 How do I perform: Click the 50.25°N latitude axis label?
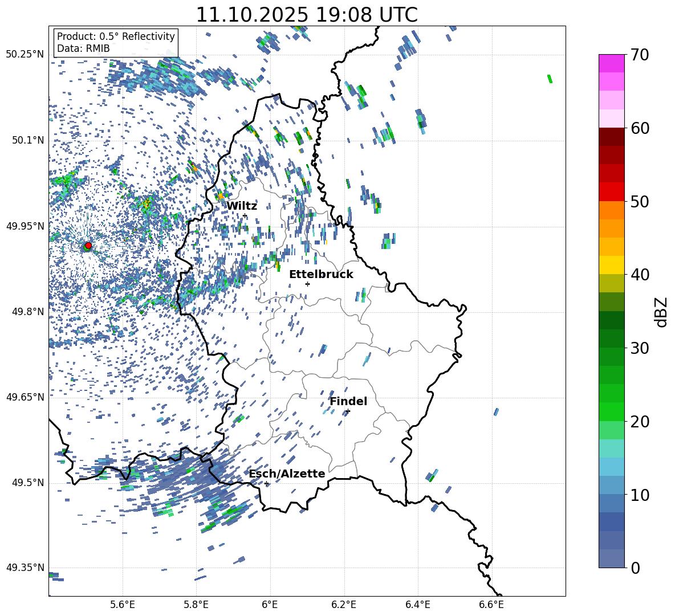(x=25, y=55)
